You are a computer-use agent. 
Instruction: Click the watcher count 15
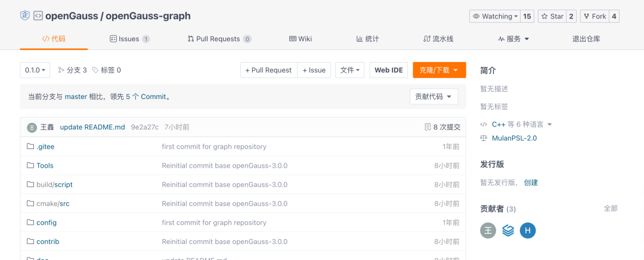click(x=527, y=17)
